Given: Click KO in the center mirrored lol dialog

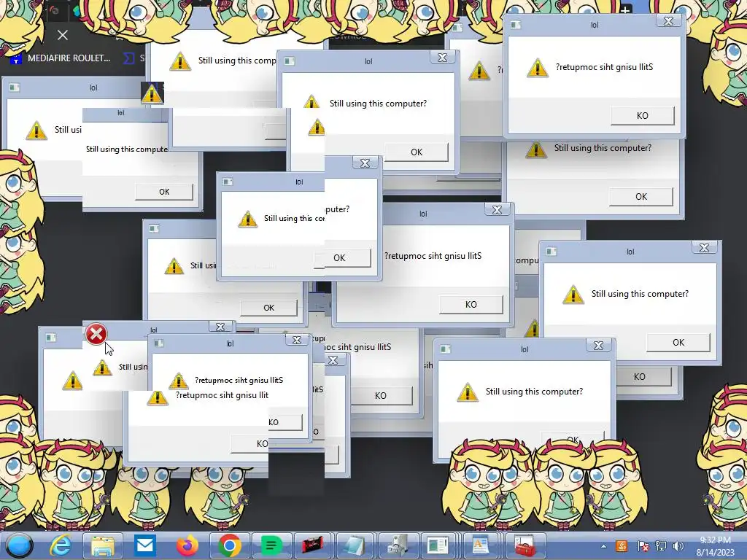Looking at the screenshot, I should [471, 305].
